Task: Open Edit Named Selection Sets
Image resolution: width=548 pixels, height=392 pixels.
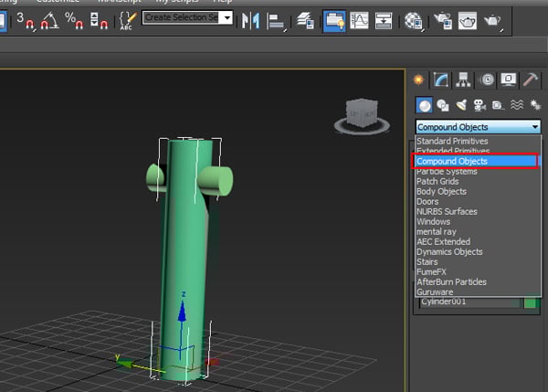Action: [x=128, y=21]
